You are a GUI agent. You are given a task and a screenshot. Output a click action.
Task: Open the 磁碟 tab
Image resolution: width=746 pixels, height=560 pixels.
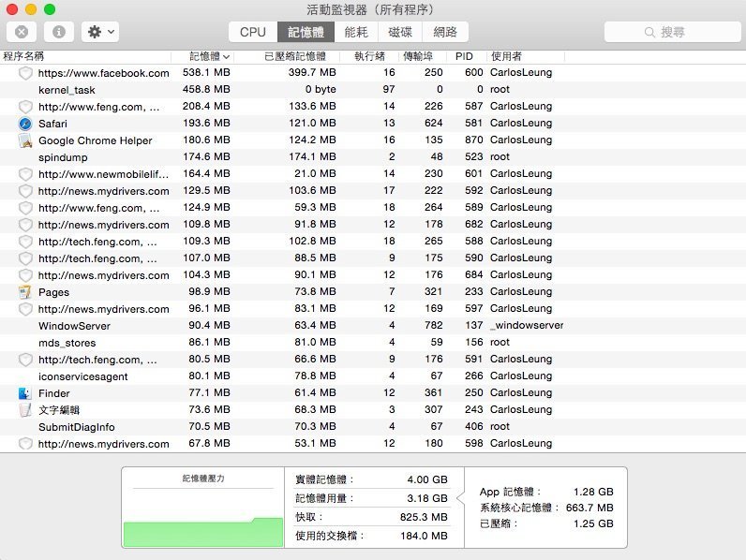coord(399,32)
